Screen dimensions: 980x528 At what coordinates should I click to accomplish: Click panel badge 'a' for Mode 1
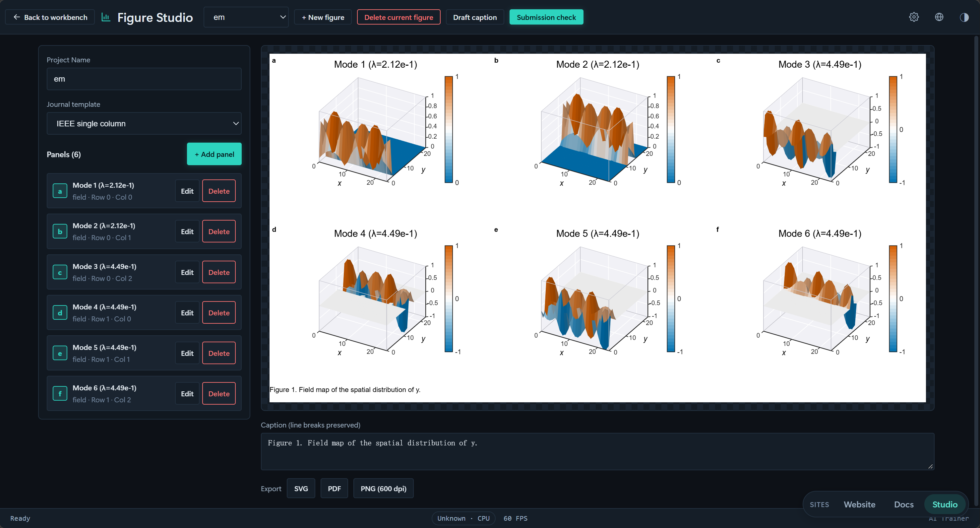coord(60,191)
